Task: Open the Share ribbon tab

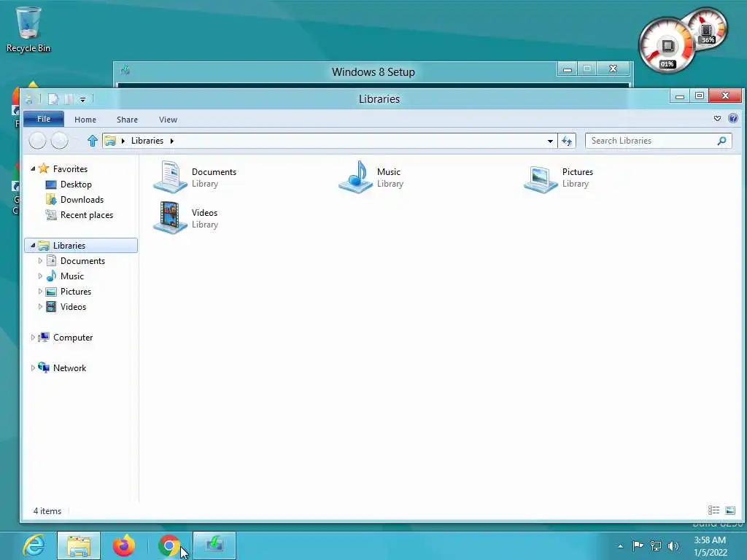Action: tap(127, 120)
